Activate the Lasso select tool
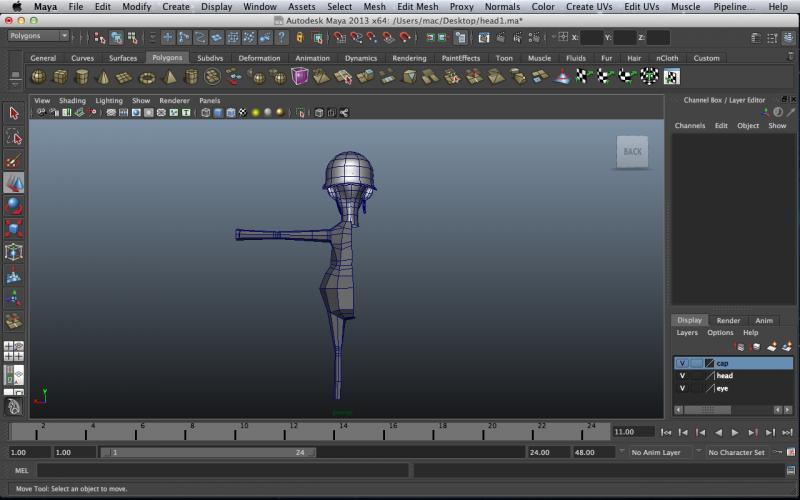The width and height of the screenshot is (800, 500). click(x=14, y=136)
